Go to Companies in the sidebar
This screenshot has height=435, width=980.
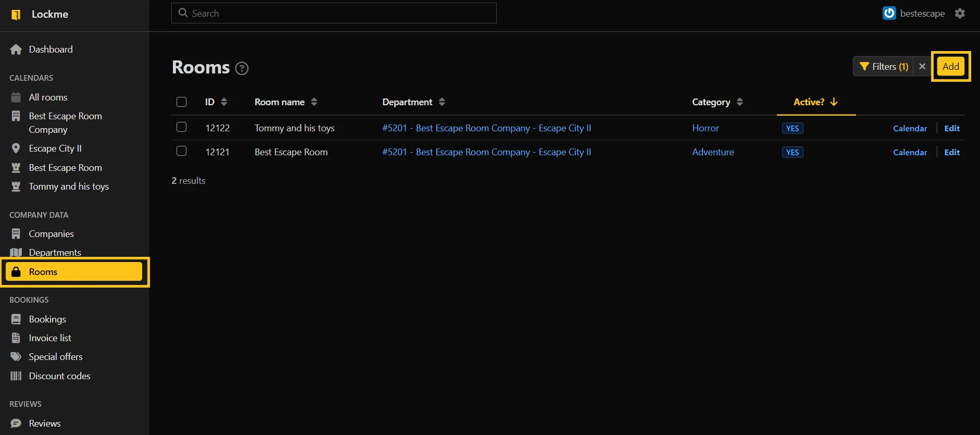pyautogui.click(x=51, y=234)
